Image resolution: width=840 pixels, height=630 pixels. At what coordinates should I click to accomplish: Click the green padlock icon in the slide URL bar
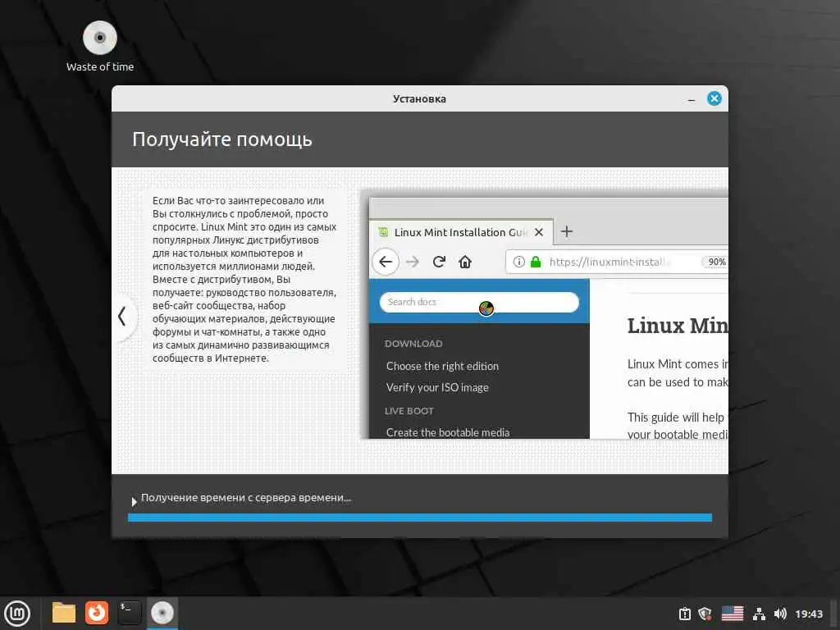coord(535,262)
